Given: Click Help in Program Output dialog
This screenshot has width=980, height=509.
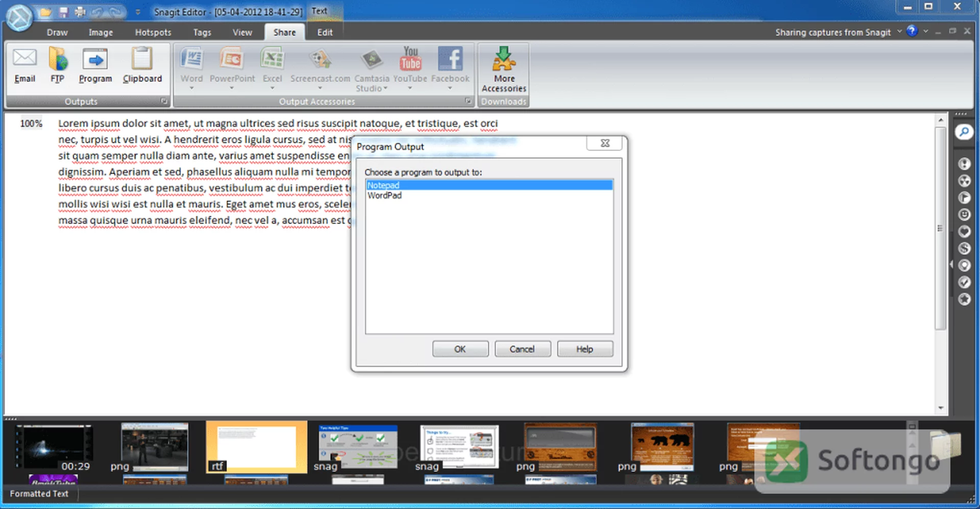Looking at the screenshot, I should pos(584,349).
